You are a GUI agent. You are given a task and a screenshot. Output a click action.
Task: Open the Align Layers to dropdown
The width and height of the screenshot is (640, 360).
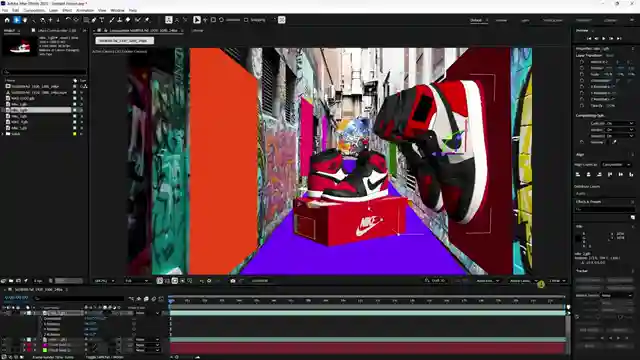coord(616,164)
